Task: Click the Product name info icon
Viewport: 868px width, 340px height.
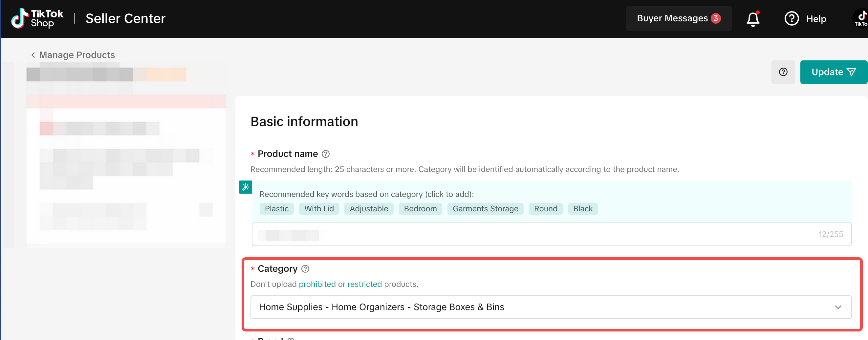Action: pyautogui.click(x=325, y=154)
